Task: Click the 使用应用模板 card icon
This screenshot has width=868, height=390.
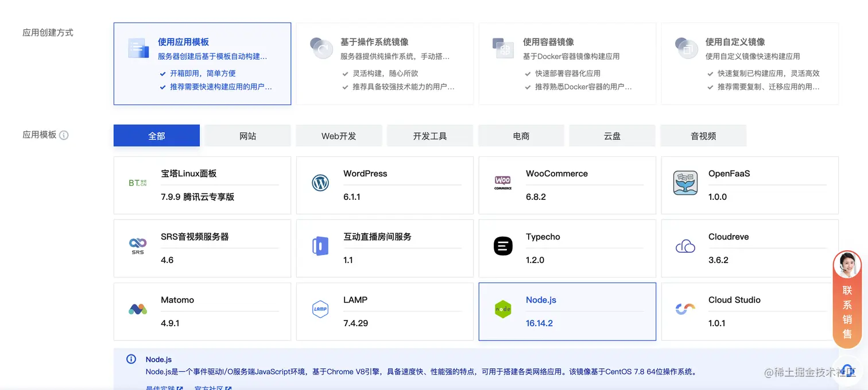Action: click(138, 49)
